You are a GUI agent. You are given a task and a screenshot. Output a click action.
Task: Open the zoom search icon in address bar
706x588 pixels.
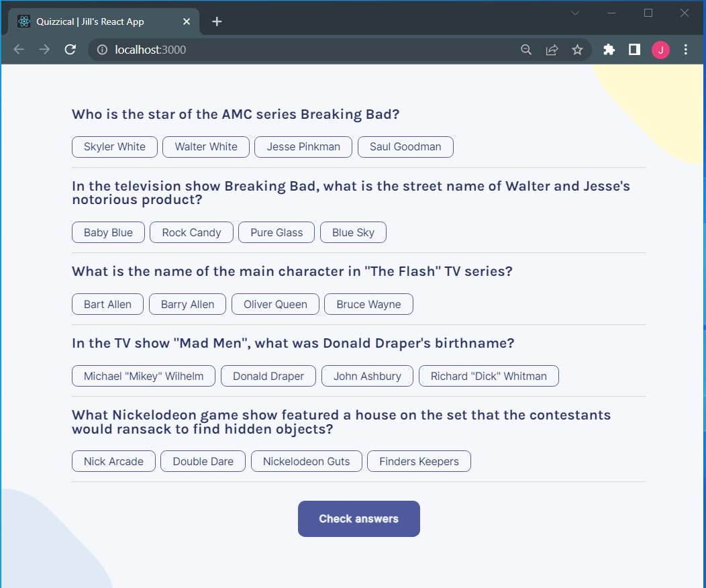pyautogui.click(x=526, y=49)
